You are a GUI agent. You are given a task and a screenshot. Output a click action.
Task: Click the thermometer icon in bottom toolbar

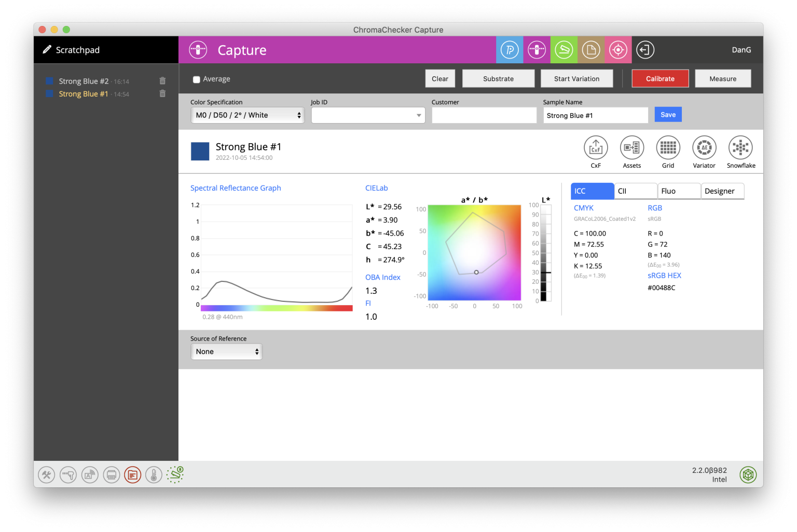click(x=154, y=474)
